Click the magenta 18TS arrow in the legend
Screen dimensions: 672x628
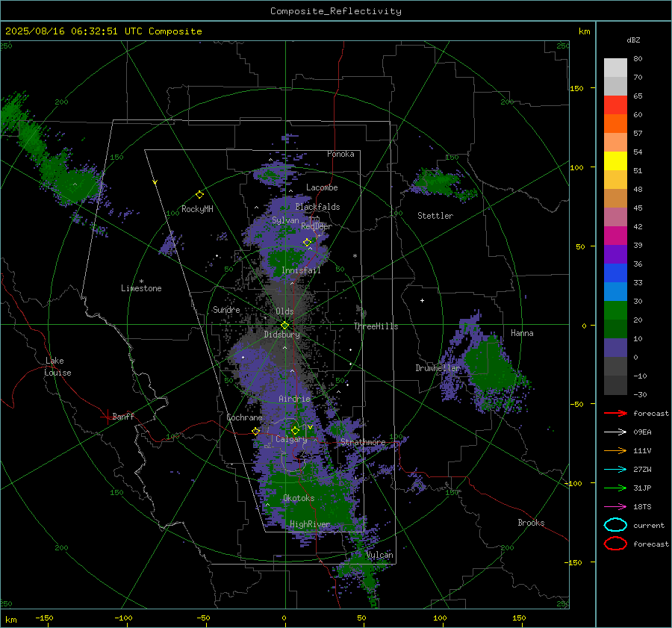point(615,507)
